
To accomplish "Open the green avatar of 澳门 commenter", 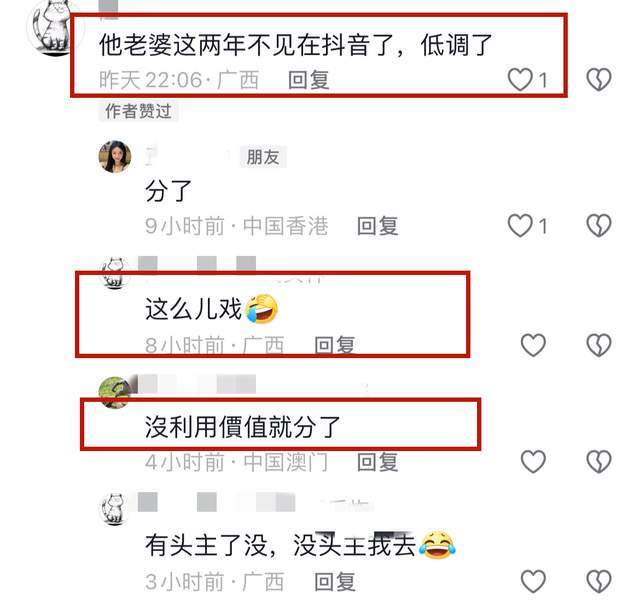I will click(115, 393).
